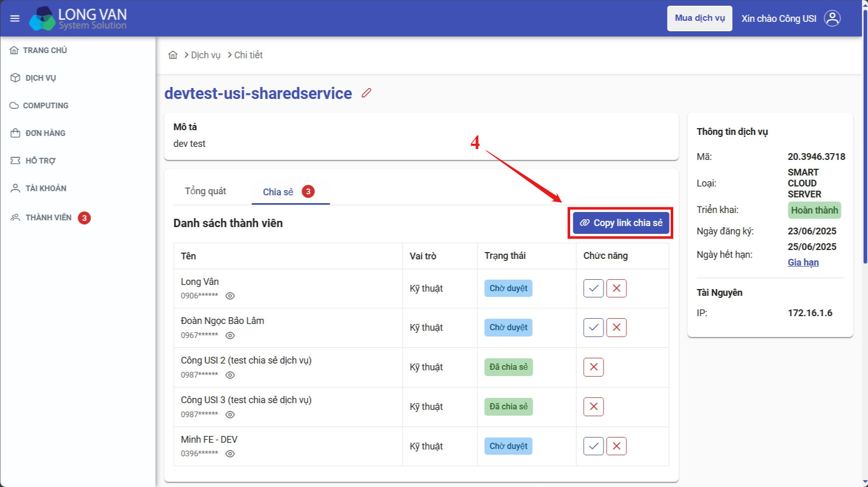Viewport: 868px width, 487px height.
Task: Click Chờ duyệt status for Đoàn Ngọc Bảo Lâm
Action: 508,328
